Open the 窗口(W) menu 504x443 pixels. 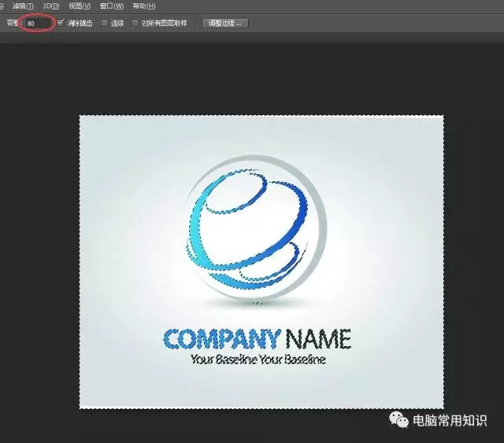pyautogui.click(x=112, y=6)
